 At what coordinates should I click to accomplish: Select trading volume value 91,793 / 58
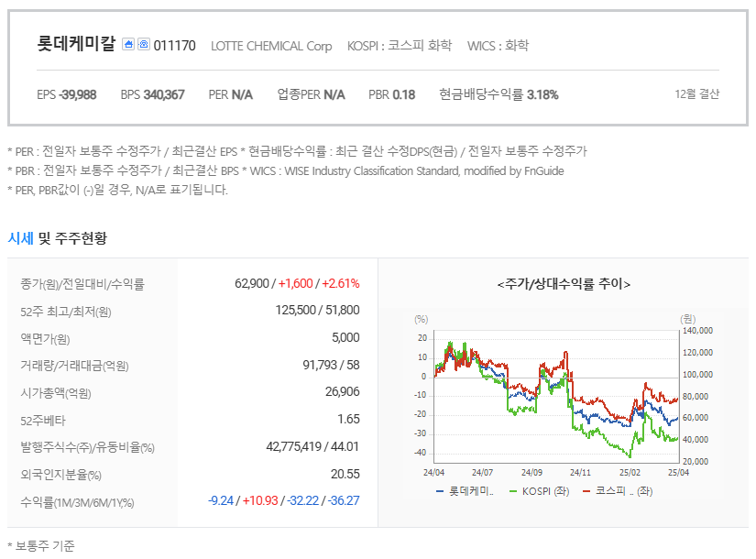pos(331,365)
